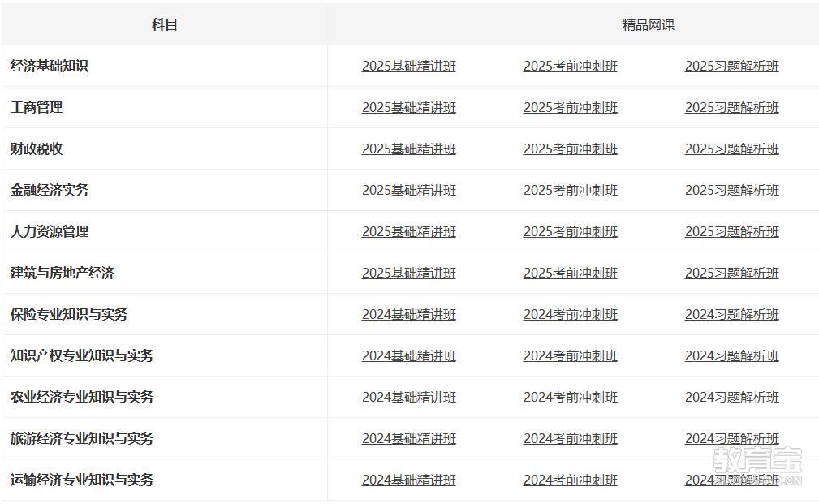Image resolution: width=819 pixels, height=504 pixels.
Task: Open 财政税收 2025考前冲刺班 link
Action: click(570, 149)
